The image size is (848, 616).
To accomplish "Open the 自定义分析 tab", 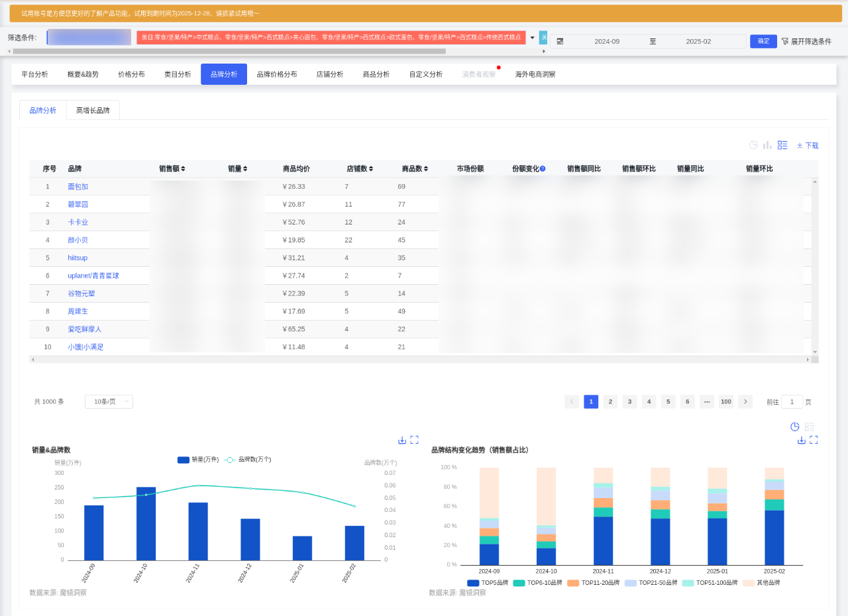I will click(426, 74).
